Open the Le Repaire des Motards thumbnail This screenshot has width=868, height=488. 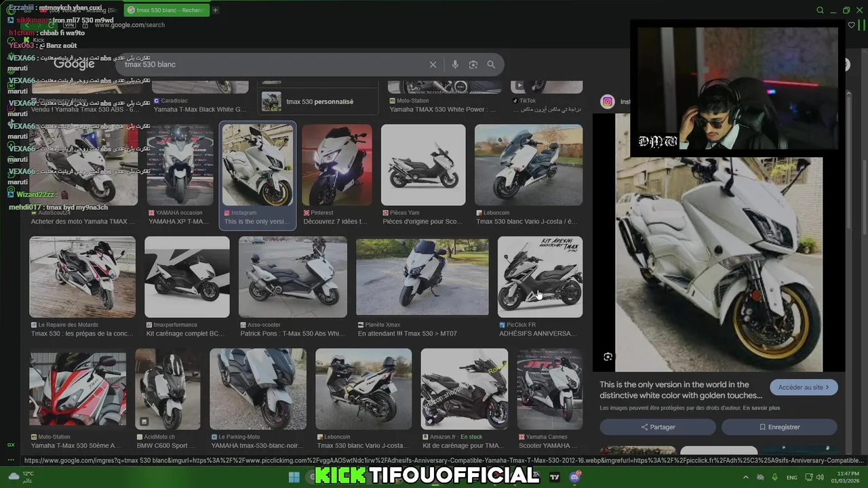[82, 277]
